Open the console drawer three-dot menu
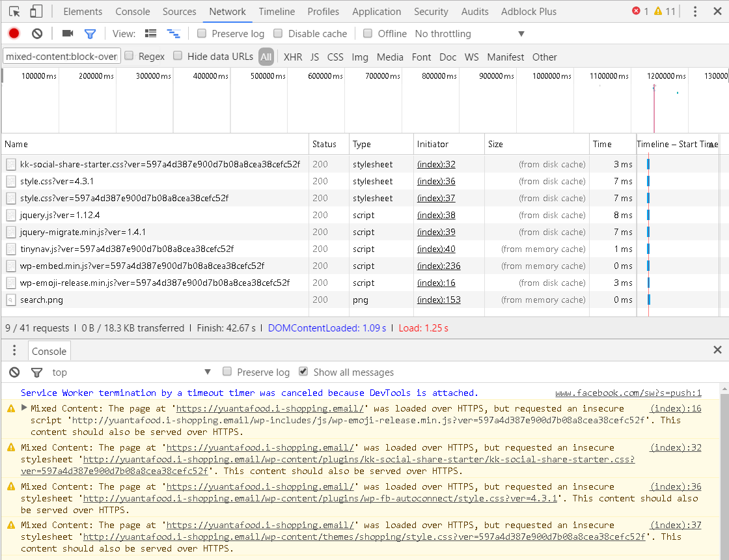 click(x=14, y=350)
